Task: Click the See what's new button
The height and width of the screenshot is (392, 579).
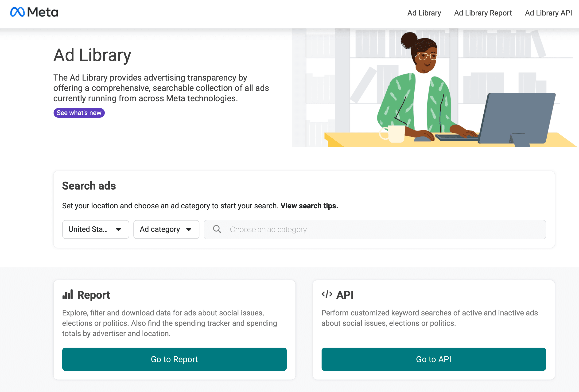Action: [79, 113]
